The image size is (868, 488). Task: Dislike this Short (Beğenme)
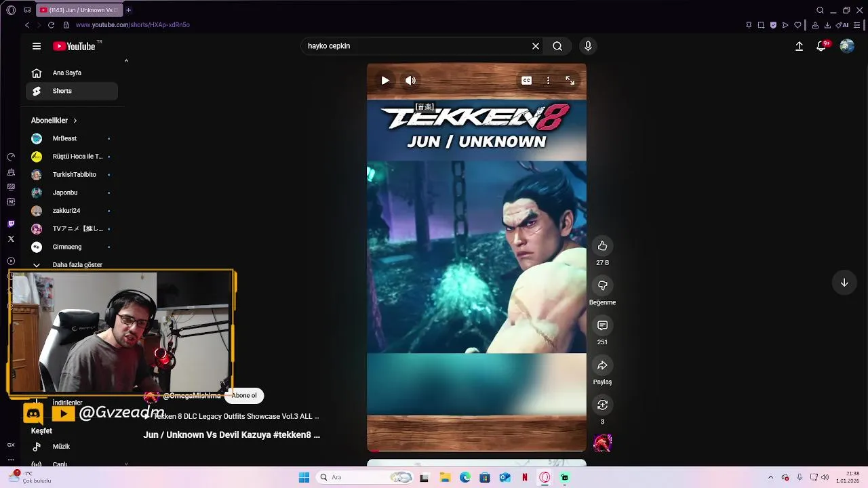(602, 286)
